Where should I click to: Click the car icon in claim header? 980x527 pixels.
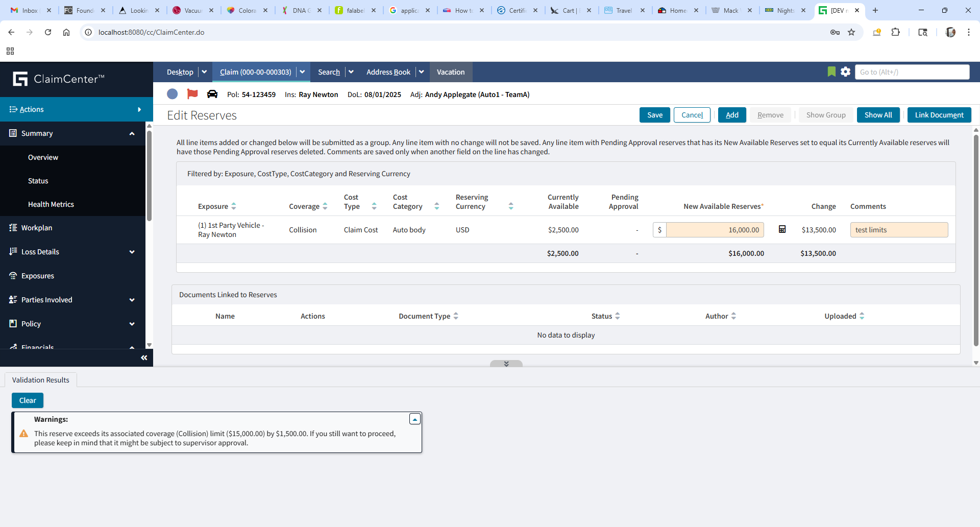tap(212, 94)
